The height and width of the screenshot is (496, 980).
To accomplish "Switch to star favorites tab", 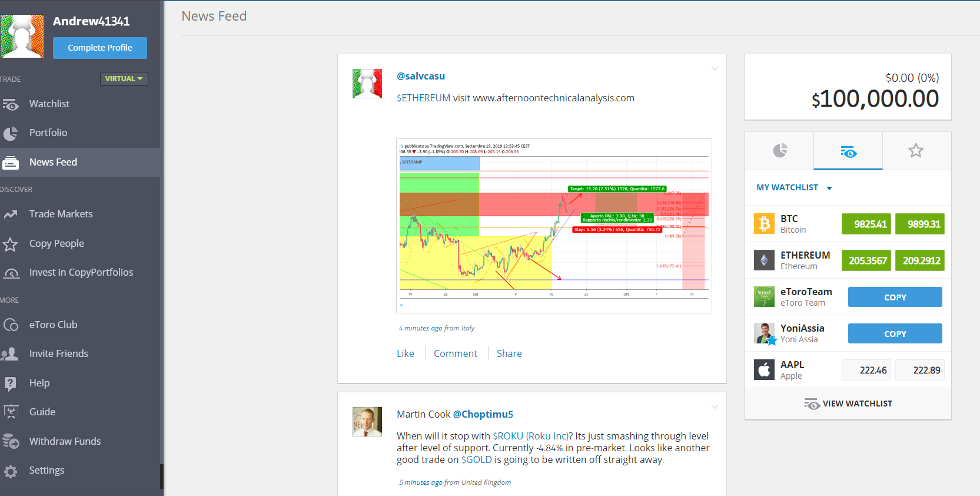I will click(x=916, y=151).
